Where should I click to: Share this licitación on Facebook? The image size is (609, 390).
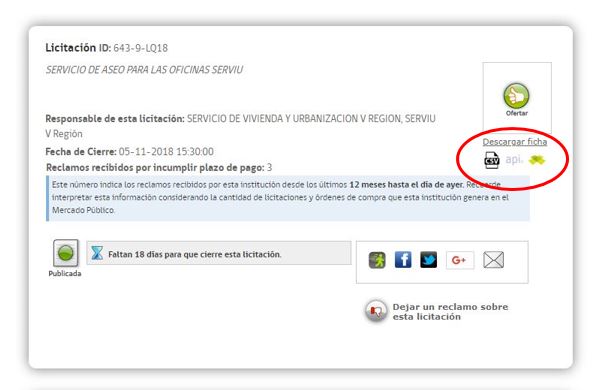point(403,260)
